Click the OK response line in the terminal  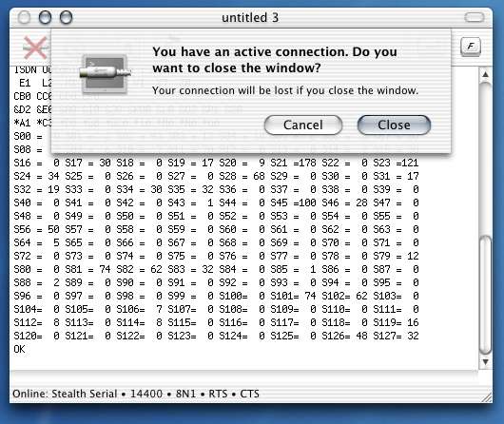(19, 349)
